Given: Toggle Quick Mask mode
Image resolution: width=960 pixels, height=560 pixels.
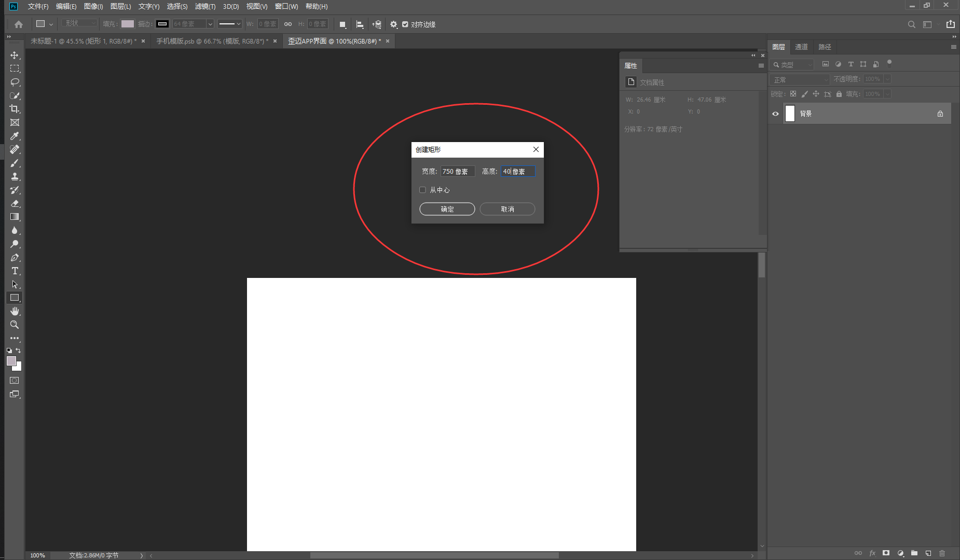Looking at the screenshot, I should pos(15,381).
